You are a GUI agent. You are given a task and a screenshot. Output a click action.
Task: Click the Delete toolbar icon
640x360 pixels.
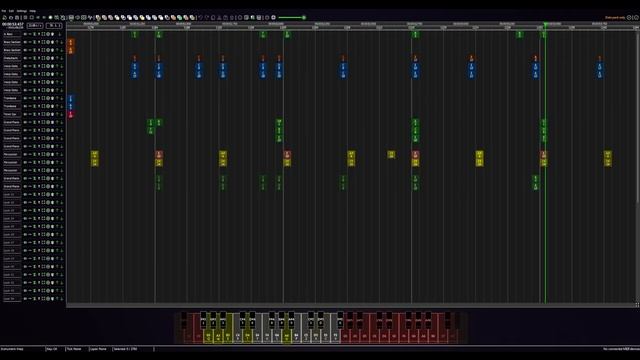(x=232, y=18)
